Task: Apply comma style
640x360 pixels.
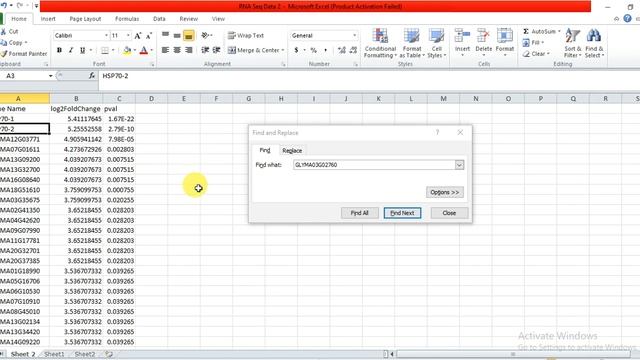Action: point(325,50)
